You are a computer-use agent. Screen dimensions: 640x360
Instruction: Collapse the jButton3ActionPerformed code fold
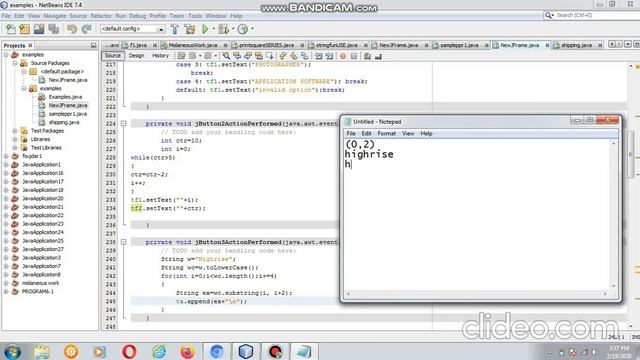pyautogui.click(x=123, y=242)
